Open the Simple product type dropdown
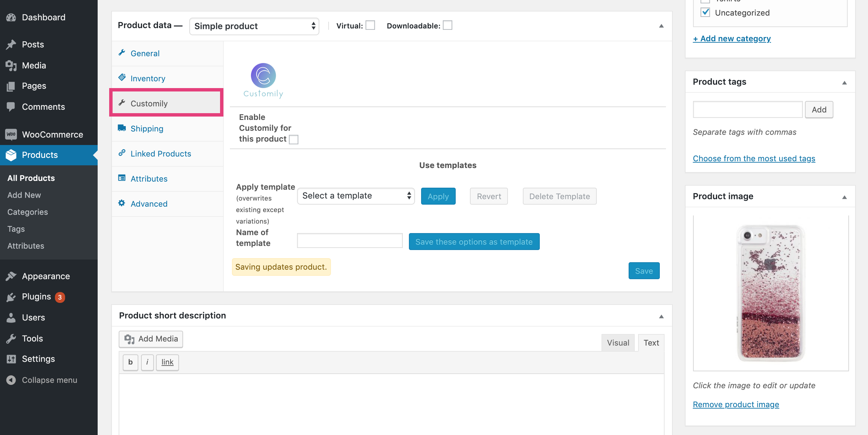Screen dimensions: 868x435 pyautogui.click(x=254, y=26)
